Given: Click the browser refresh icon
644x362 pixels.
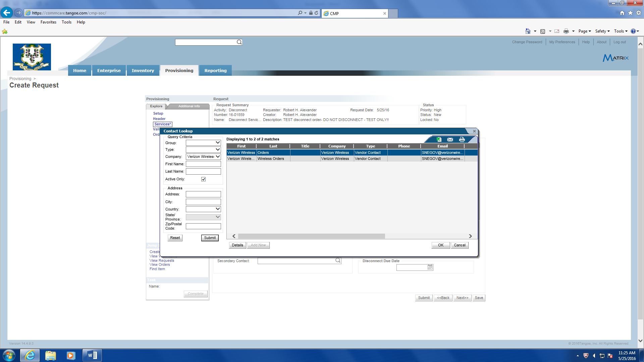Looking at the screenshot, I should (x=316, y=13).
